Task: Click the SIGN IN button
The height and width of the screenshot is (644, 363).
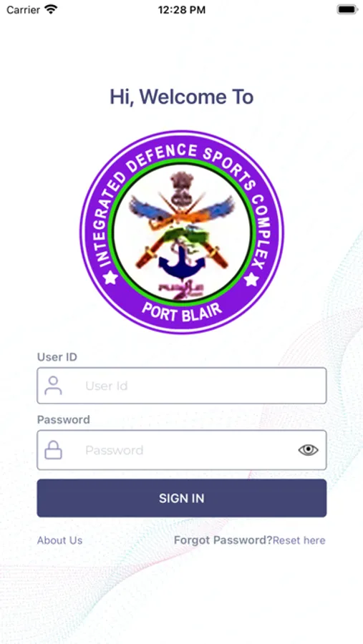Action: point(182,498)
